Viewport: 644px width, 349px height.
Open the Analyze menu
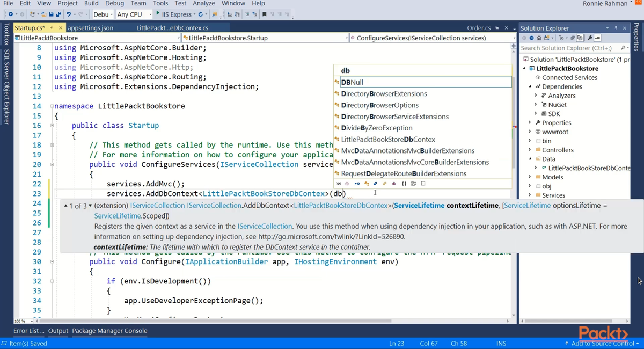(203, 3)
